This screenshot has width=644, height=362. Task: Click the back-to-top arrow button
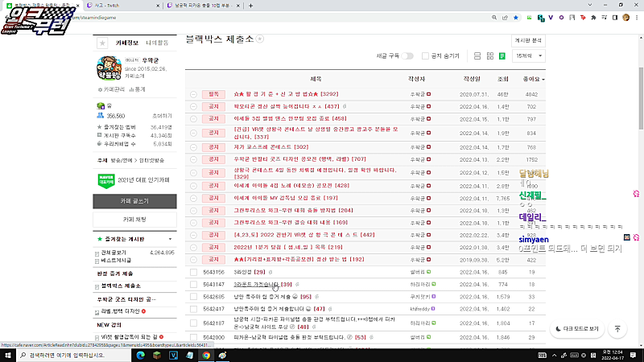617,329
